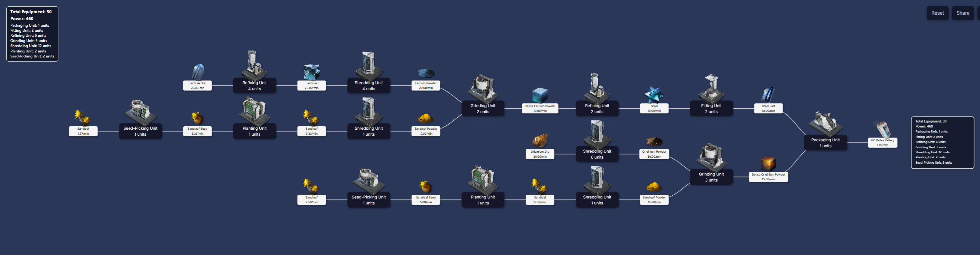Click the Originium Powder icon
The width and height of the screenshot is (980, 255).
[654, 142]
